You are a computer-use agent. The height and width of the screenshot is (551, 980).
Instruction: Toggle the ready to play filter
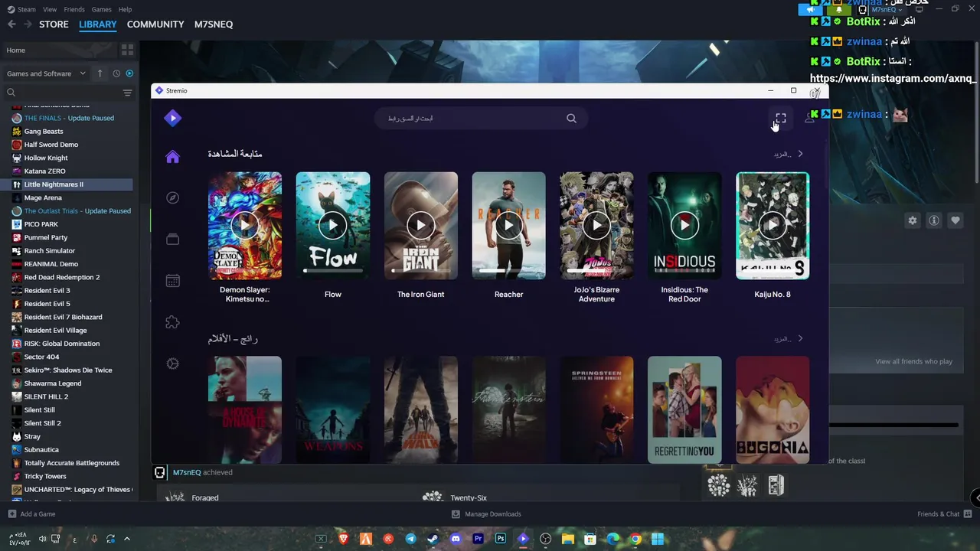[129, 73]
